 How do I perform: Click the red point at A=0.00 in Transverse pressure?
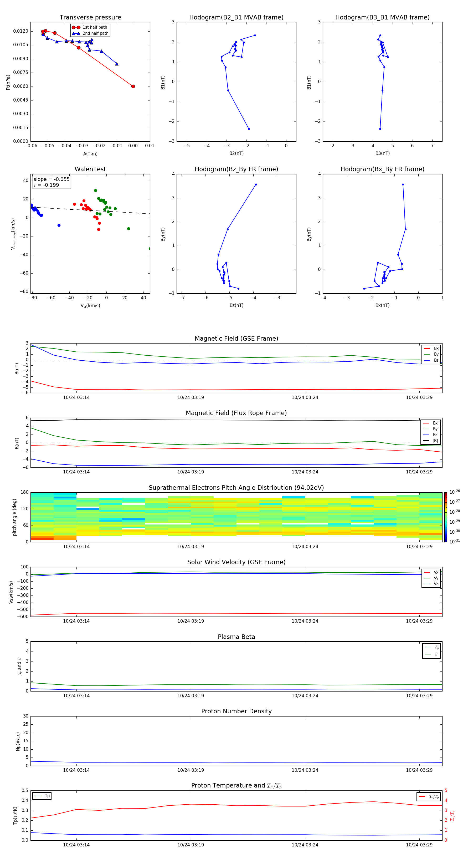133,87
